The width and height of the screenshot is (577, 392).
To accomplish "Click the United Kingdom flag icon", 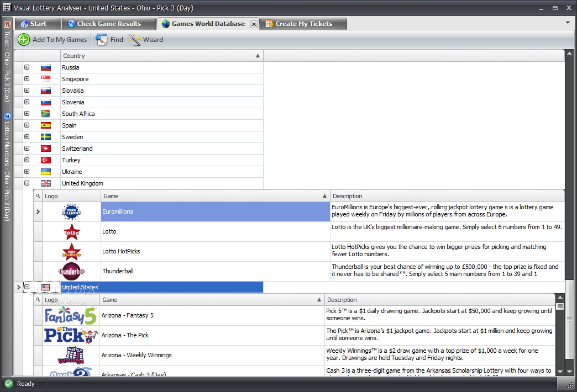I will click(x=46, y=183).
